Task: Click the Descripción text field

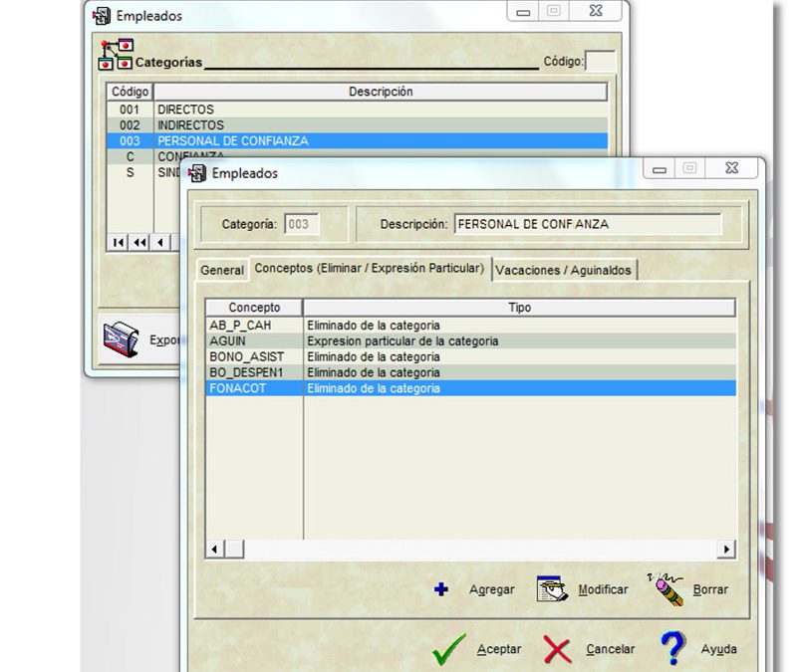Action: tap(588, 224)
